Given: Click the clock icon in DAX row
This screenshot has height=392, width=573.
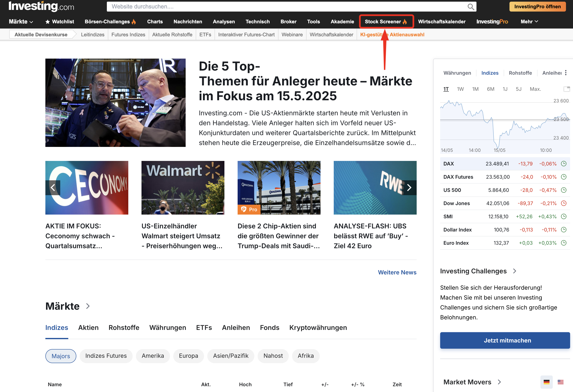Looking at the screenshot, I should pos(564,164).
